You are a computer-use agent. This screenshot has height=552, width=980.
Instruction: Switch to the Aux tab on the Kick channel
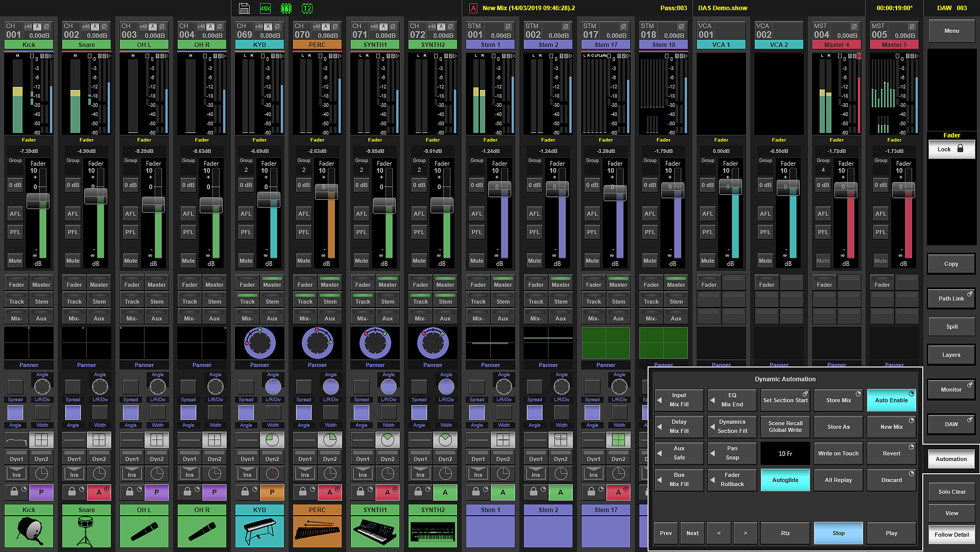coord(41,317)
